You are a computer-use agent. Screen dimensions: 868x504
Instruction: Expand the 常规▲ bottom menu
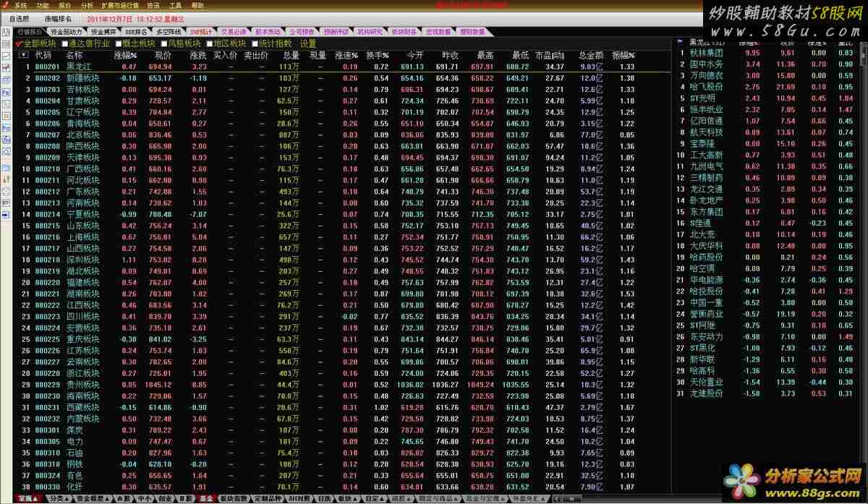[x=27, y=498]
